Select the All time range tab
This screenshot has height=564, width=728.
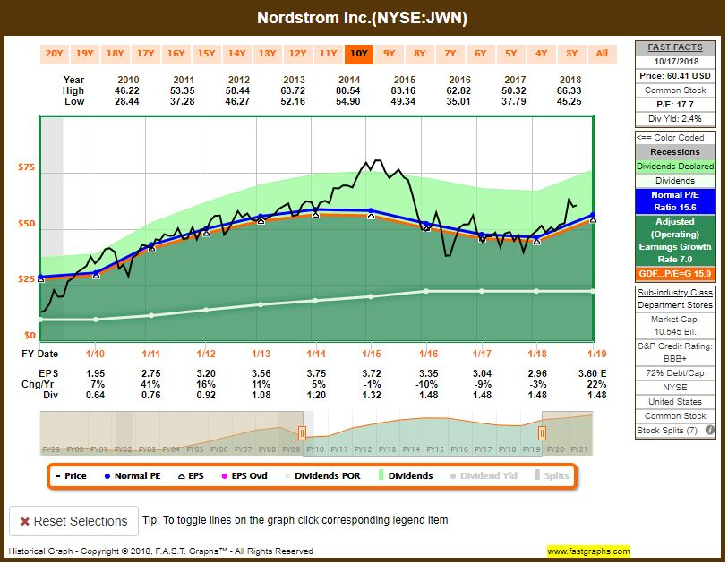tap(602, 54)
